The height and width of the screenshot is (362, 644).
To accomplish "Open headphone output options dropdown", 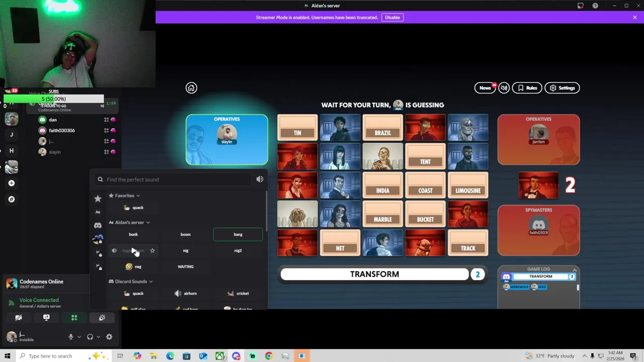I will (98, 337).
